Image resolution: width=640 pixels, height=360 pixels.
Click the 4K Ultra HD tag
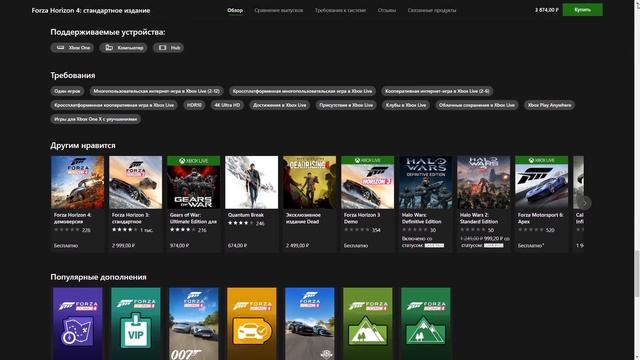[x=227, y=105]
